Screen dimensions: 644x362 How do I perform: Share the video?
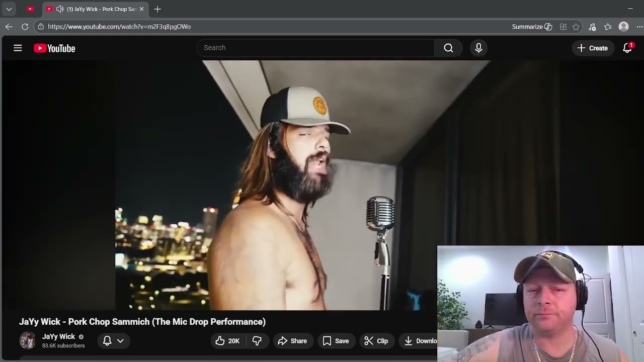[292, 341]
